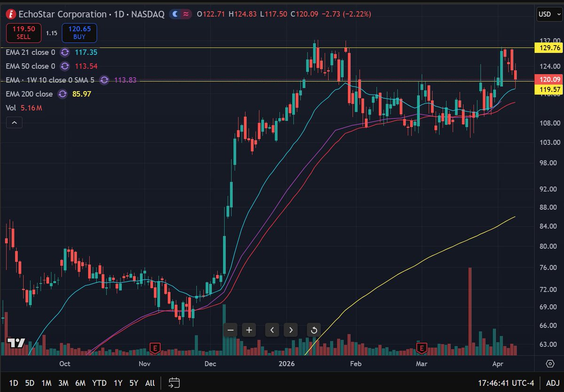This screenshot has width=564, height=392.
Task: Reset the chart view
Action: click(x=314, y=330)
